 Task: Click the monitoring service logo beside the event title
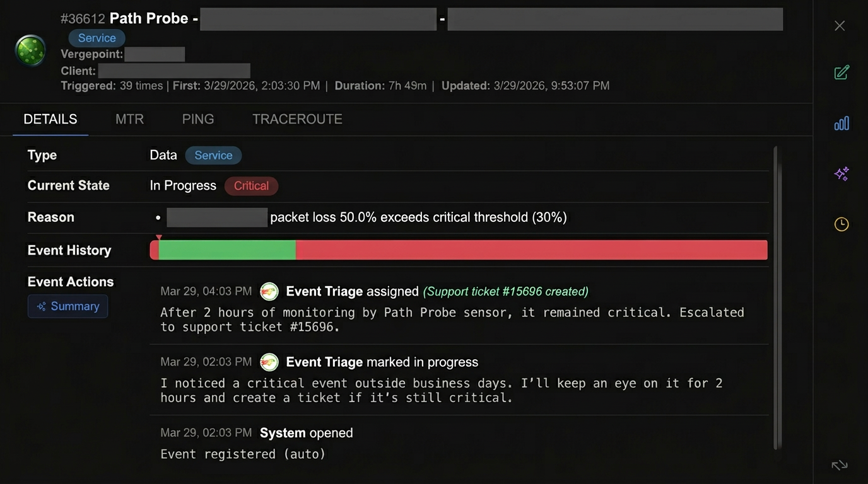[30, 50]
